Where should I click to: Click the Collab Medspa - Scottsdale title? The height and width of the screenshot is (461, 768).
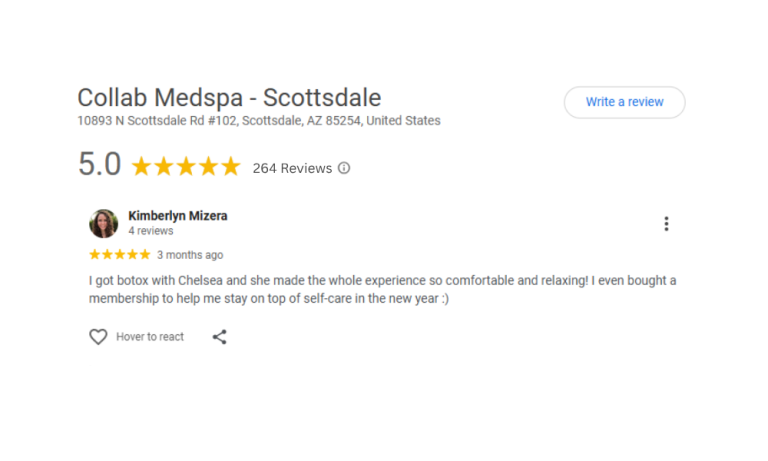(x=229, y=98)
